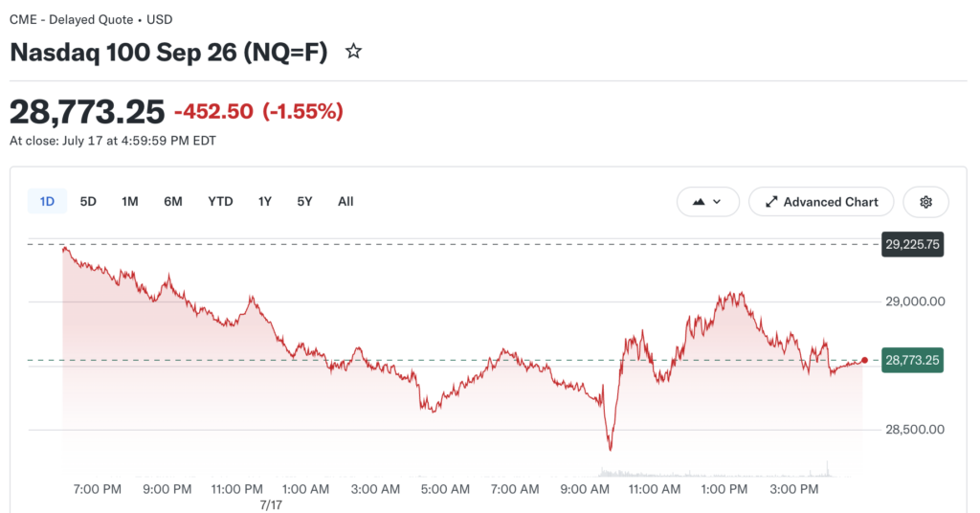Click the 9:00 AM timeline marker
980x513 pixels.
pos(585,489)
